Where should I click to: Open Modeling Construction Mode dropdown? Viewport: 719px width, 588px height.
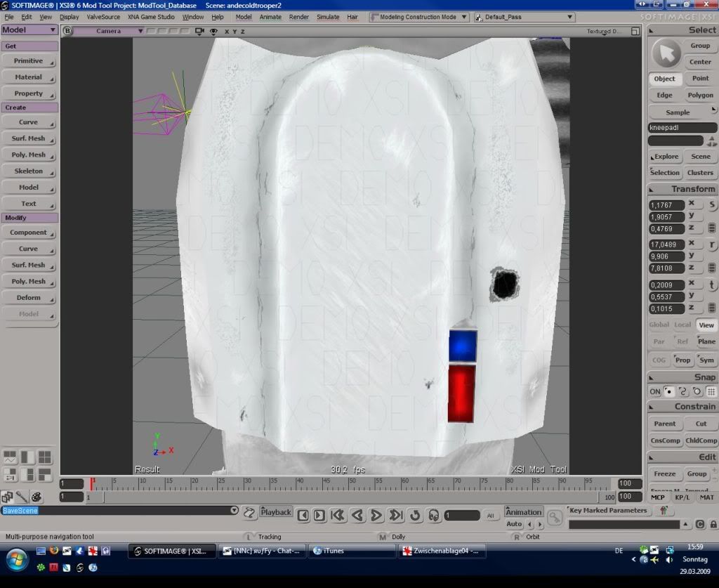coord(418,17)
